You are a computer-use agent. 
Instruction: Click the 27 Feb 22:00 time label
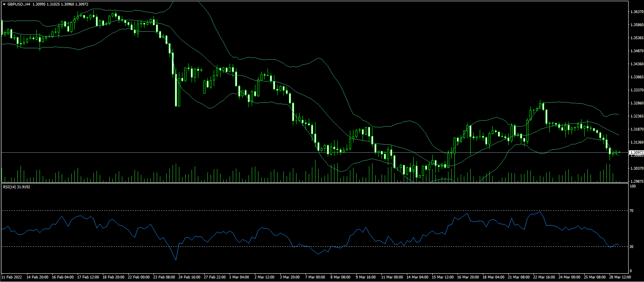click(215, 277)
